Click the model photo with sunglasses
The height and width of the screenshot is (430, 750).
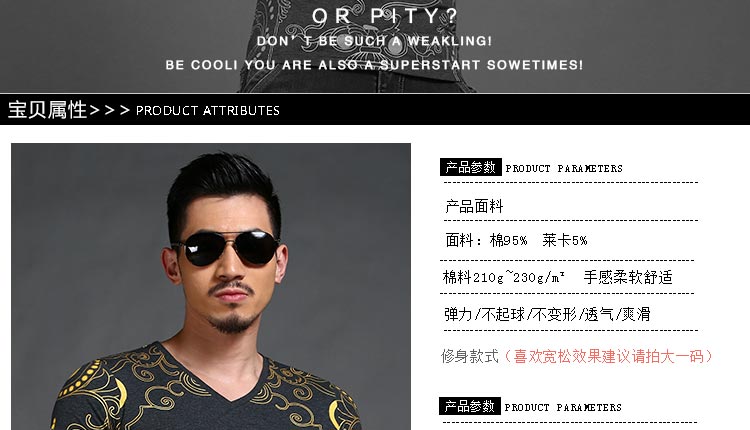point(211,286)
